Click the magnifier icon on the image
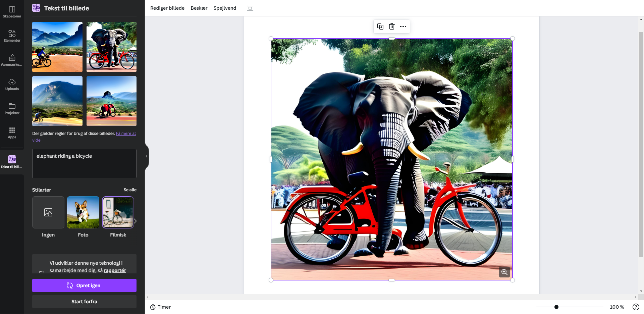Screen dimensions: 644x314 tap(504, 272)
